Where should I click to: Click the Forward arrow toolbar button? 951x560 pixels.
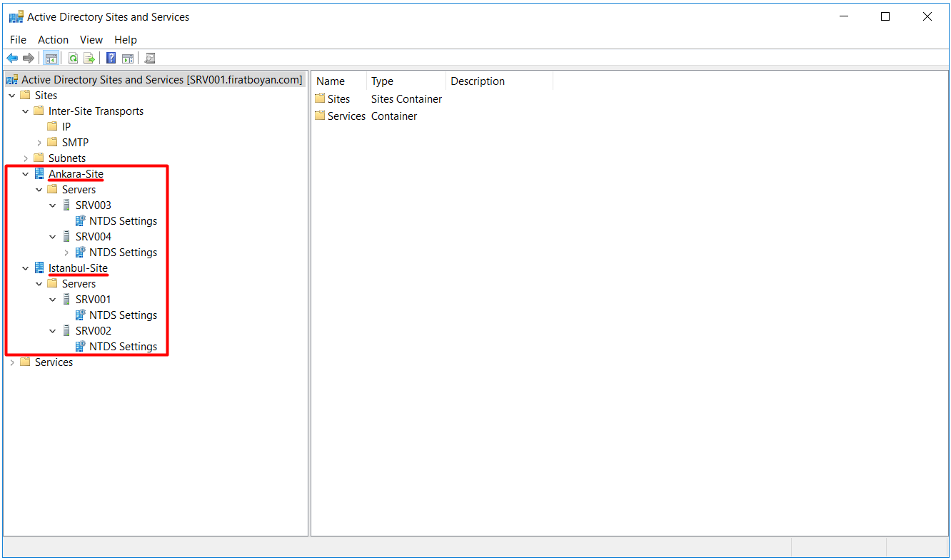29,58
